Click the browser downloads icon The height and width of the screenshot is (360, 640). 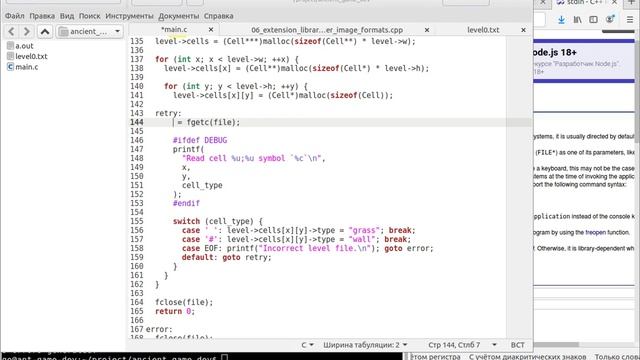tap(561, 20)
